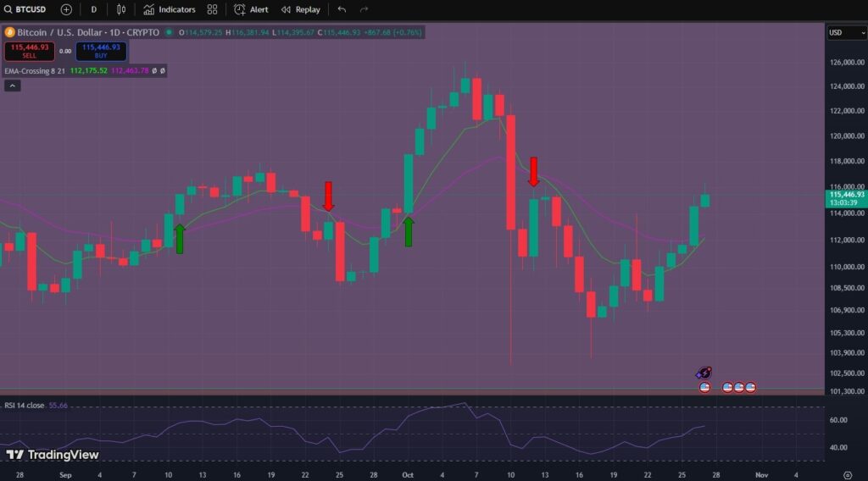Screen dimensions: 868x481
Task: Open the D time interval selector
Action: 93,9
